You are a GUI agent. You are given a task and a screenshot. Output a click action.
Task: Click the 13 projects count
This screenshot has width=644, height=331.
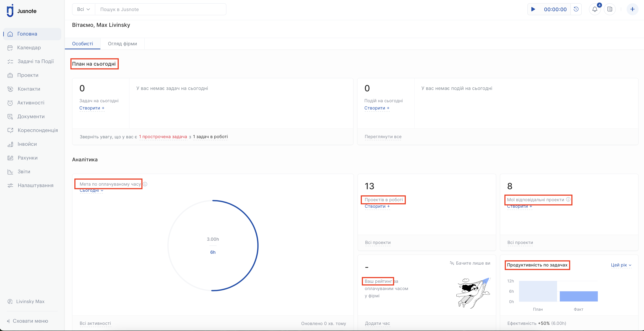369,186
